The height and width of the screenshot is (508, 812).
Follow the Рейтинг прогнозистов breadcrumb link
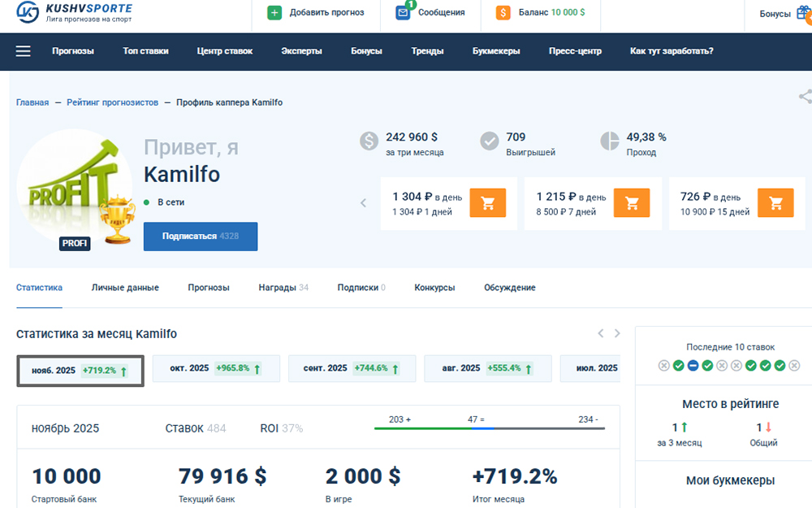click(113, 102)
